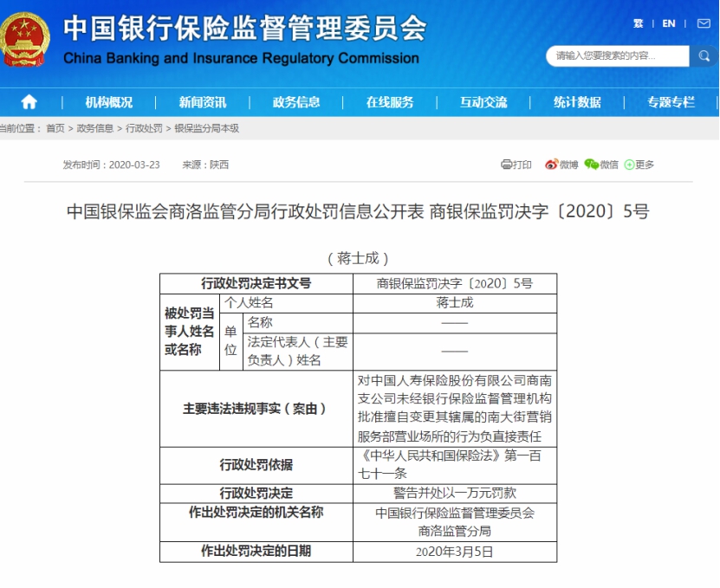Click the national emblem logo
This screenshot has width=720, height=588.
[x=25, y=39]
